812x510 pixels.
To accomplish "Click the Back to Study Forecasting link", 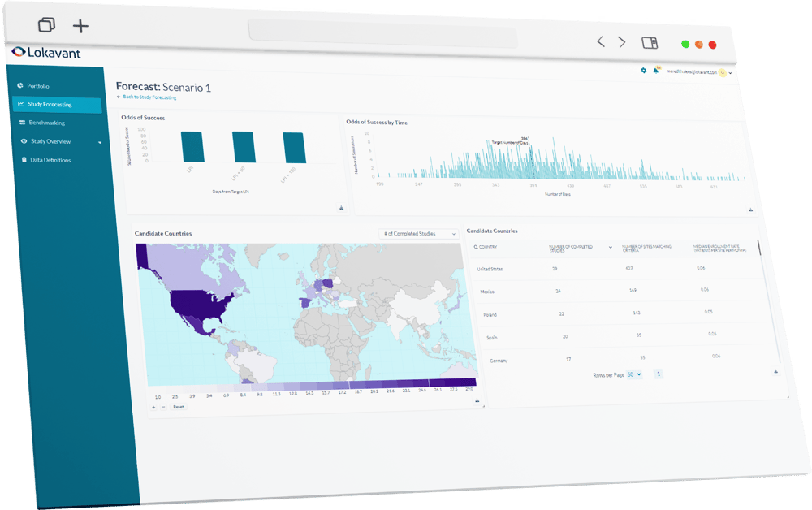I will [149, 97].
